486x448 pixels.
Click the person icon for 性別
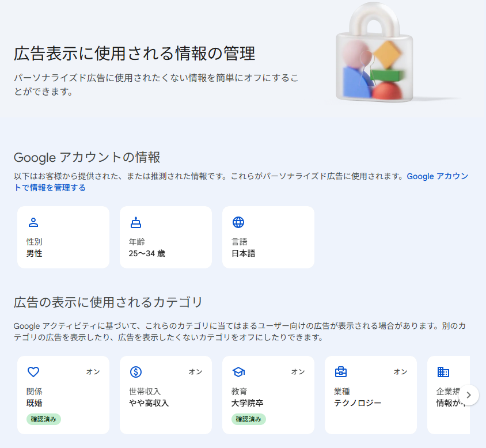33,223
